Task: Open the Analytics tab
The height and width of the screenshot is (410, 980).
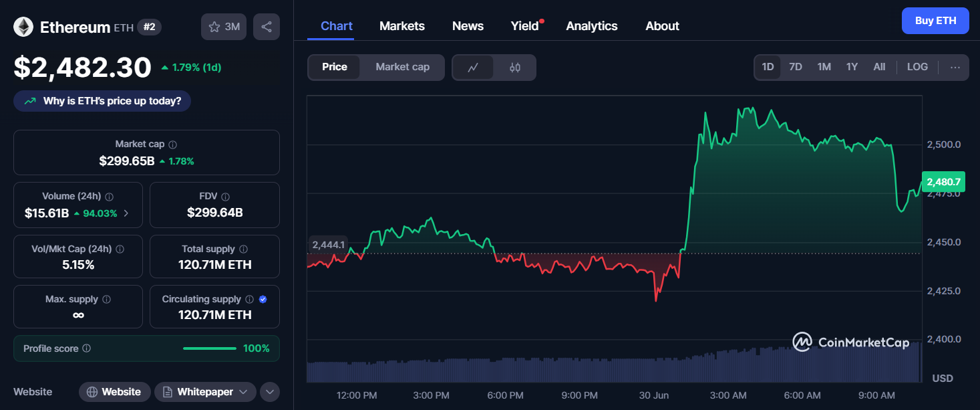Action: point(592,26)
